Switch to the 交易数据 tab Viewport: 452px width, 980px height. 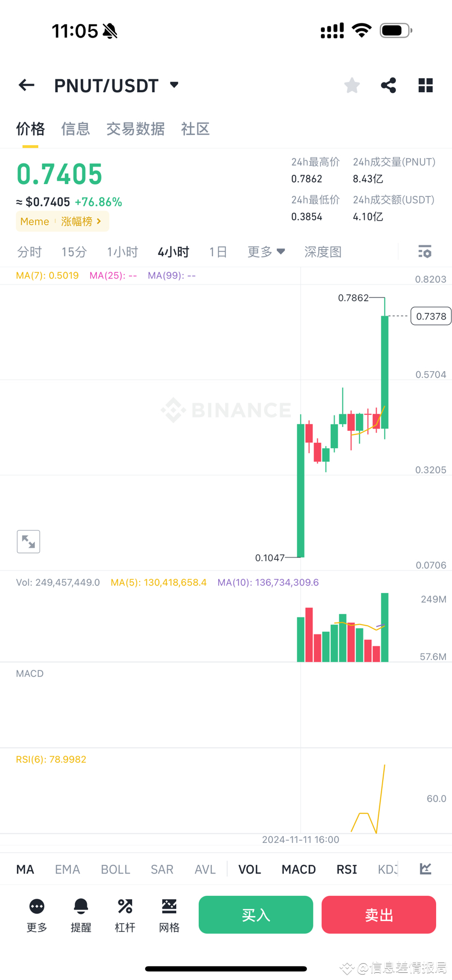click(x=135, y=129)
